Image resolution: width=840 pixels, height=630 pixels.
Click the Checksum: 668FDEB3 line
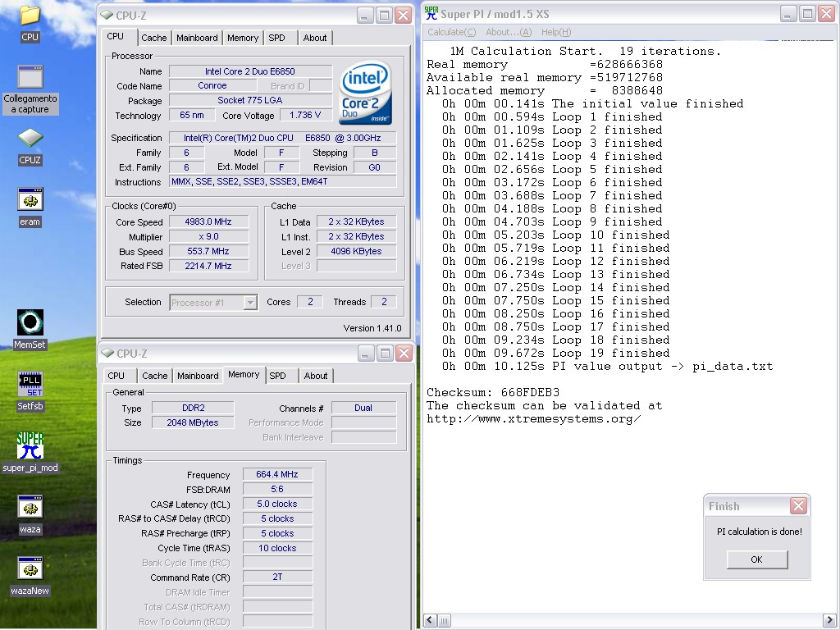click(493, 393)
